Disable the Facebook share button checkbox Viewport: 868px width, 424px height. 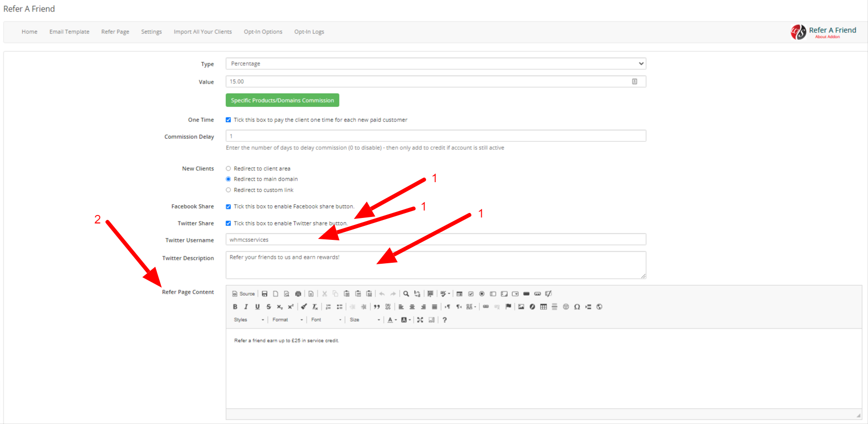click(228, 207)
